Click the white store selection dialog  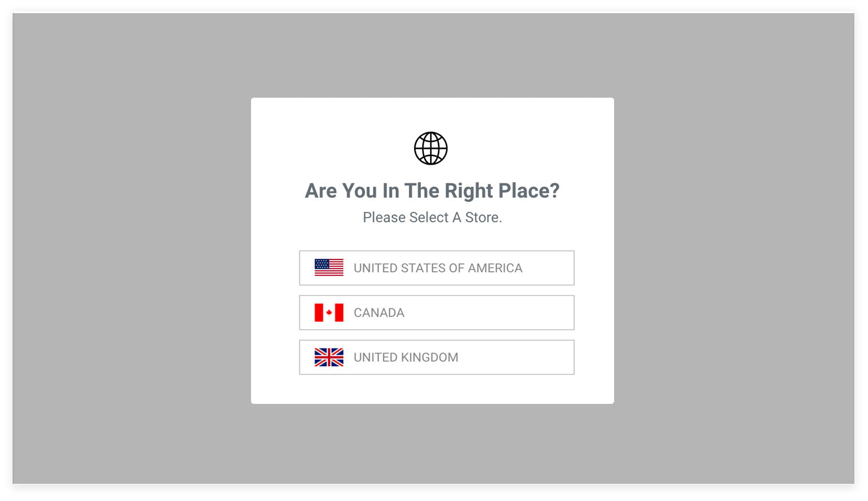coord(432,250)
